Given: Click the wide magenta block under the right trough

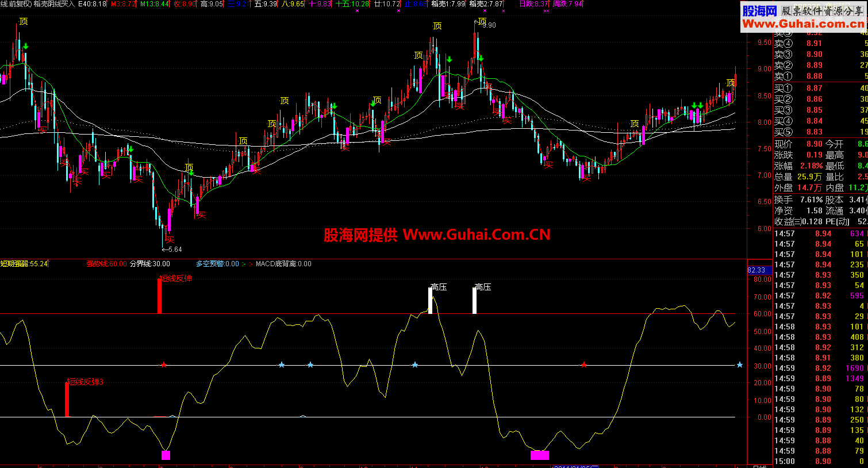Looking at the screenshot, I should pyautogui.click(x=540, y=455).
